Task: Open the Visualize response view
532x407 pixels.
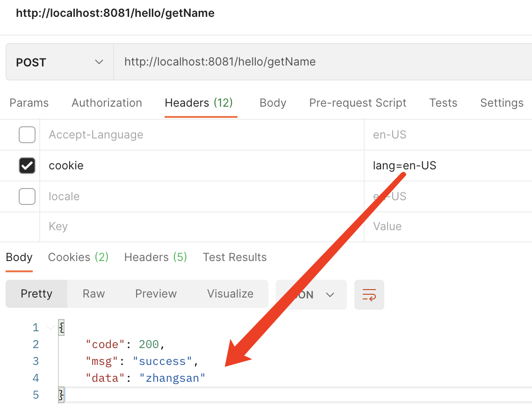Action: (230, 294)
